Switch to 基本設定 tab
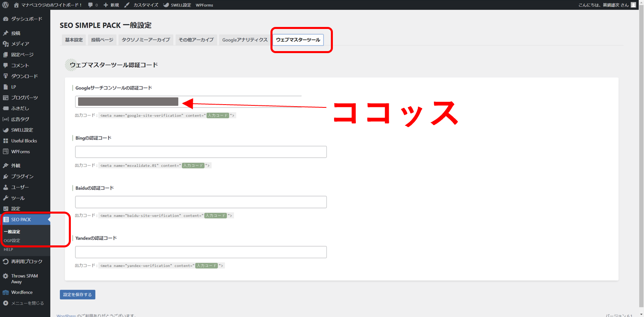This screenshot has height=317, width=644. coord(74,40)
